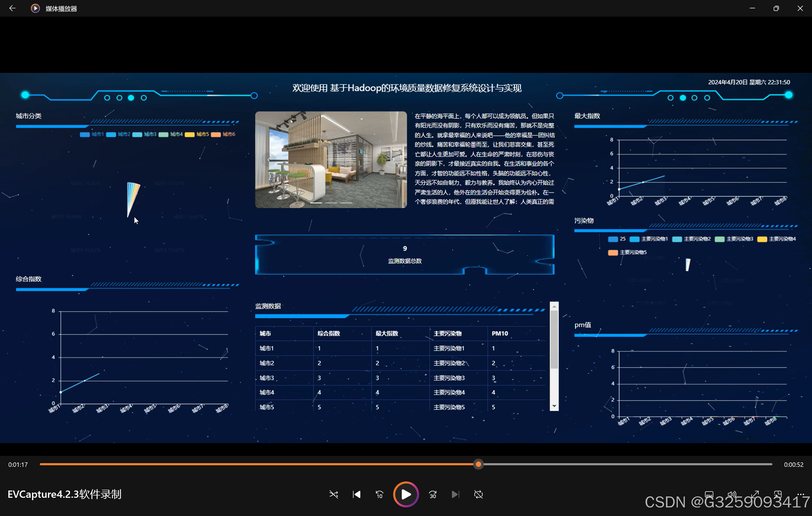Toggle 城市2 legend in 城市分类 chart
This screenshot has width=812, height=516.
(x=118, y=135)
